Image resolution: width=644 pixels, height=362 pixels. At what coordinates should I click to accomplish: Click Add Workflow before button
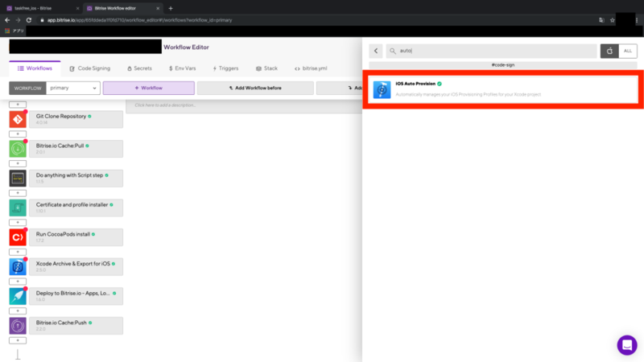pyautogui.click(x=255, y=88)
